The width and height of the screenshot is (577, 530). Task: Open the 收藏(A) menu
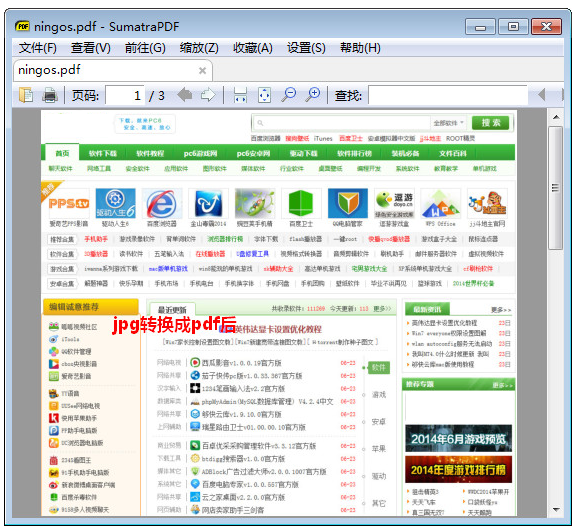(x=253, y=48)
